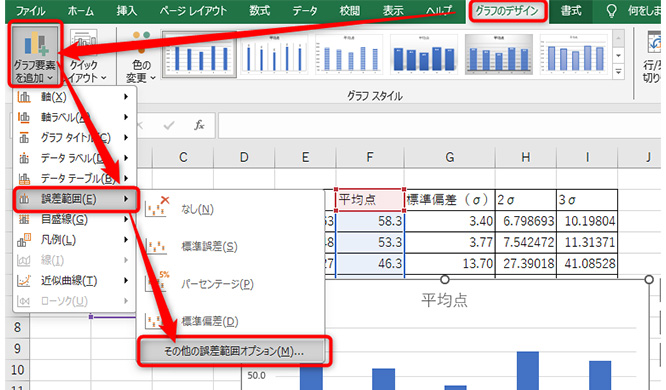Click cell containing 13.70
The image size is (666, 390).
coord(450,263)
